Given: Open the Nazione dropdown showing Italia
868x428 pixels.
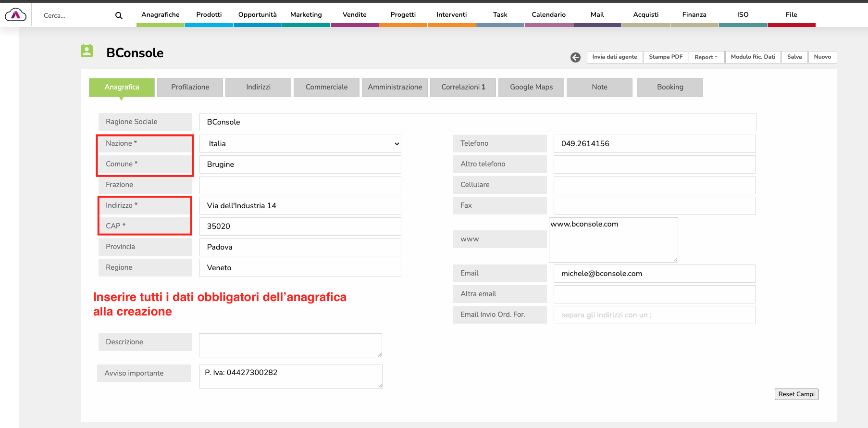Looking at the screenshot, I should (300, 144).
